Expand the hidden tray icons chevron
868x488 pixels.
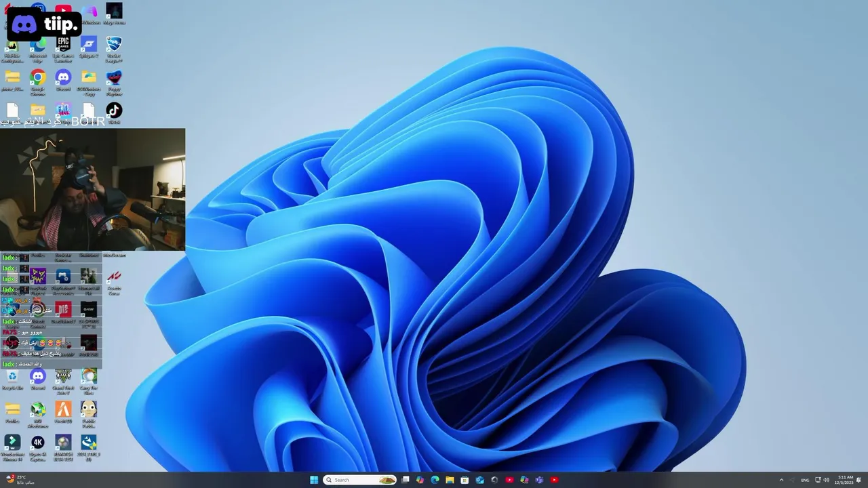[781, 480]
